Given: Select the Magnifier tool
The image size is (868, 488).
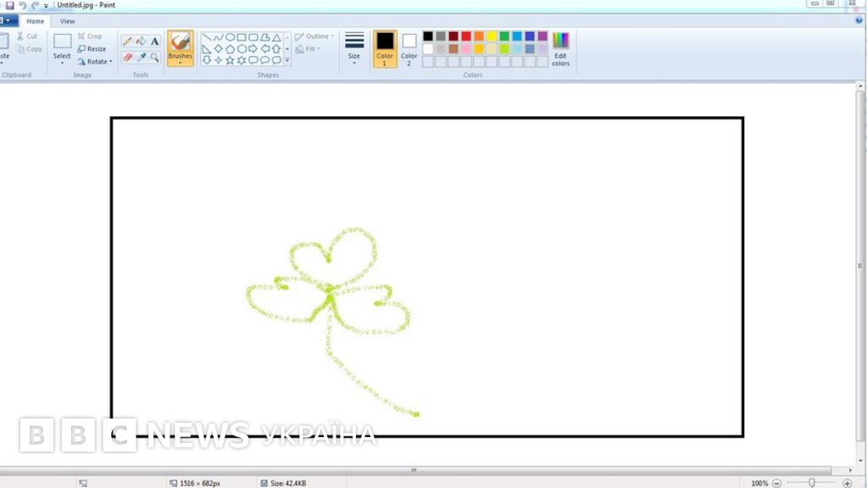Looking at the screenshot, I should point(155,58).
